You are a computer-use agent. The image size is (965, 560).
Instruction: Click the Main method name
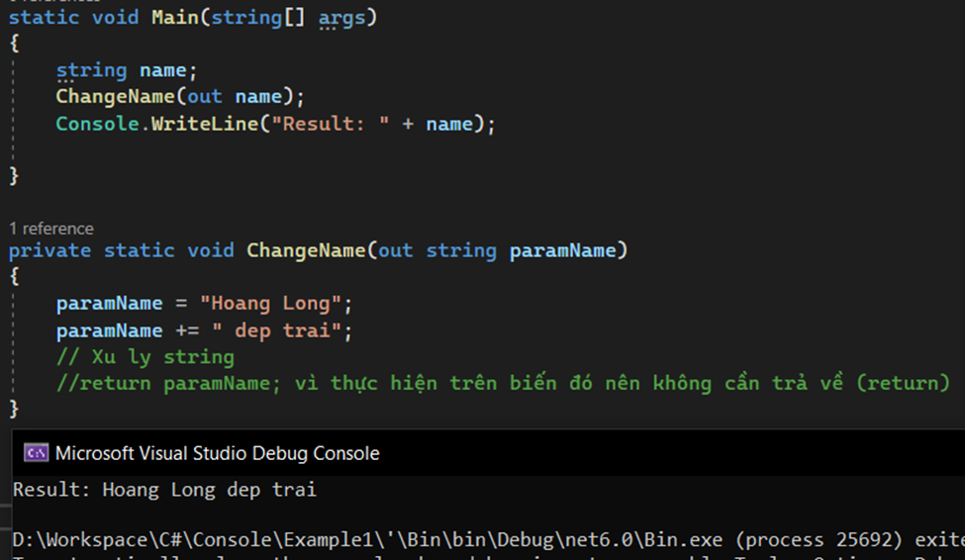tap(174, 18)
